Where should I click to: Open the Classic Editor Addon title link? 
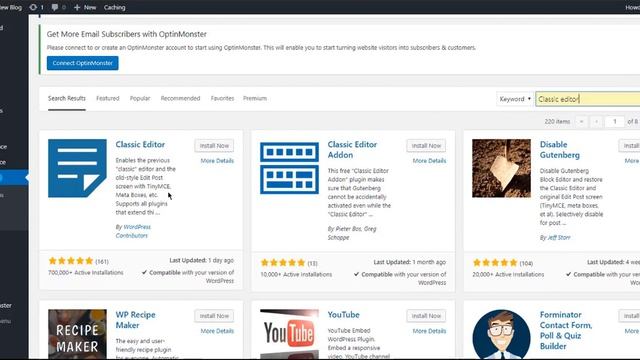pos(352,150)
